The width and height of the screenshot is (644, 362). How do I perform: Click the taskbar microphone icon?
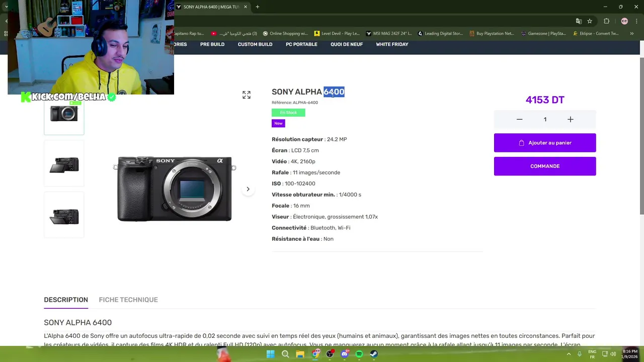pos(580,354)
